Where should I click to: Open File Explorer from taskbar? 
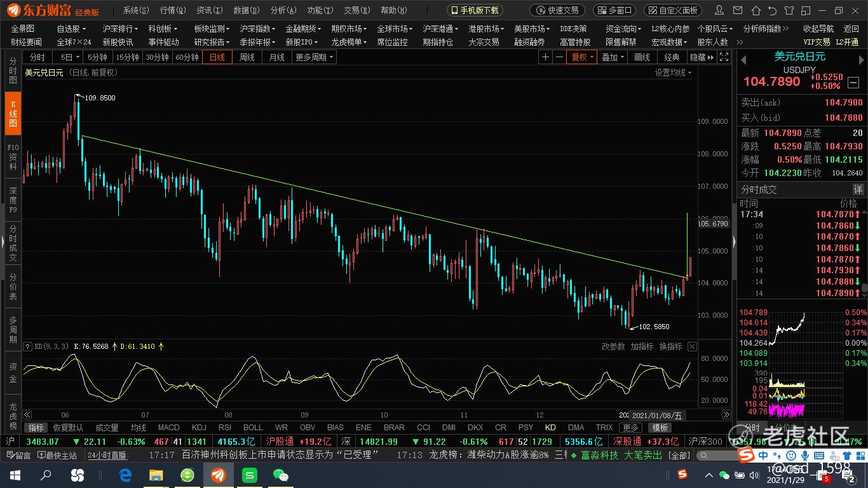(156, 475)
